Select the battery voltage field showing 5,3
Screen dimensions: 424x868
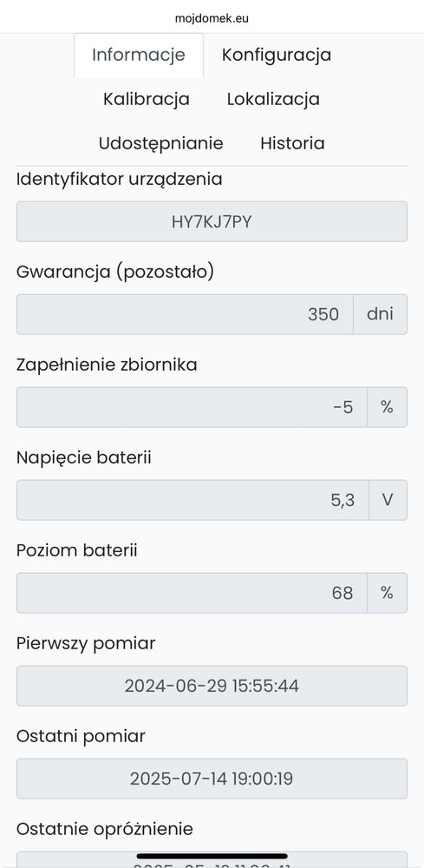(x=192, y=501)
